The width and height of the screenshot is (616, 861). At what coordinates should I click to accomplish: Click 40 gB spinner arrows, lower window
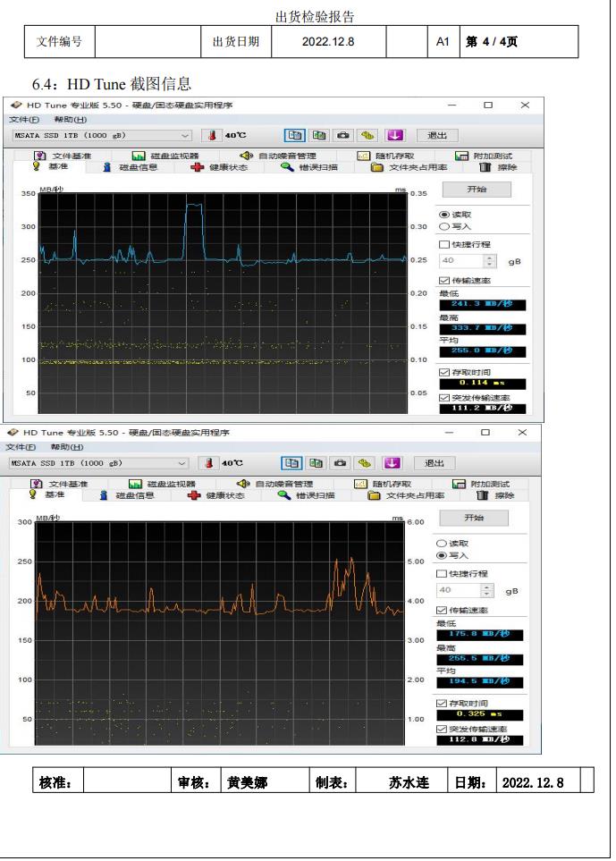(x=486, y=590)
